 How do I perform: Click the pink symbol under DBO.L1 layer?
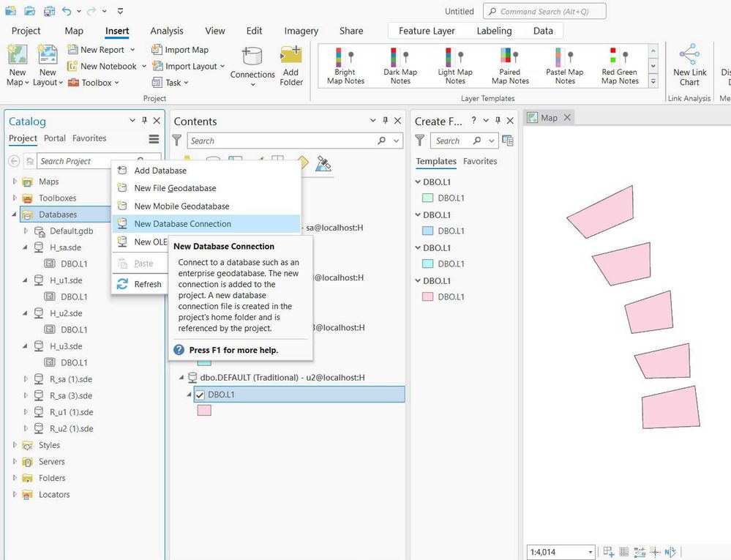coord(204,411)
